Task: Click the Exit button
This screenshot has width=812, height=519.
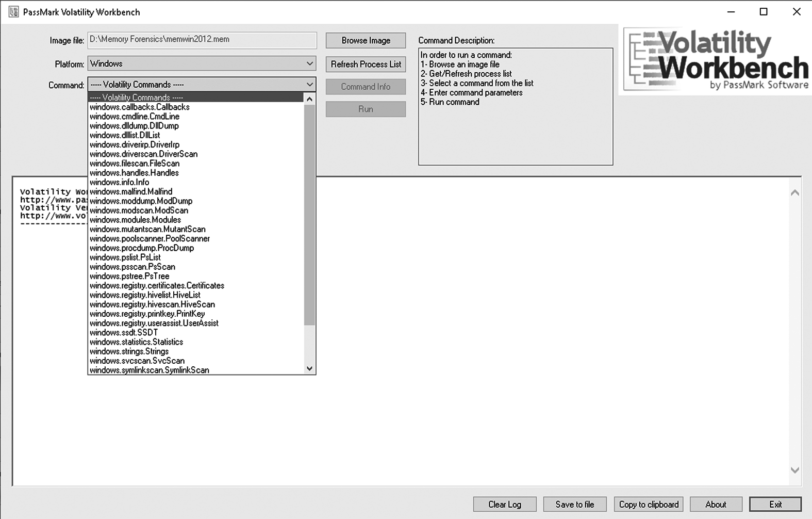Action: [775, 504]
